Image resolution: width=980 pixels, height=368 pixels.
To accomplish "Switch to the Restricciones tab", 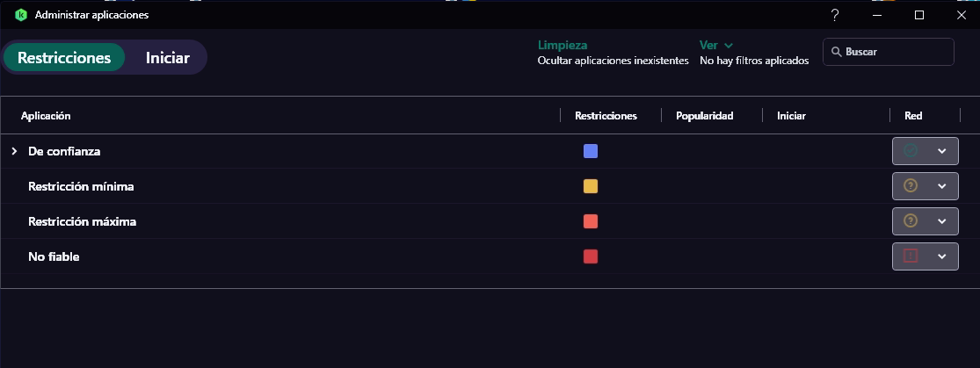I will click(x=64, y=58).
